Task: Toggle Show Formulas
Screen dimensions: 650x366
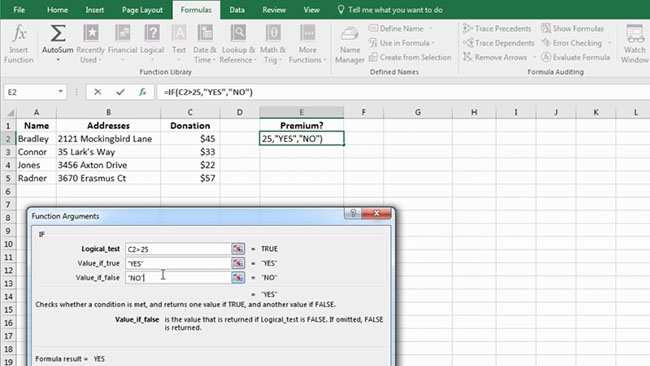Action: click(x=572, y=29)
